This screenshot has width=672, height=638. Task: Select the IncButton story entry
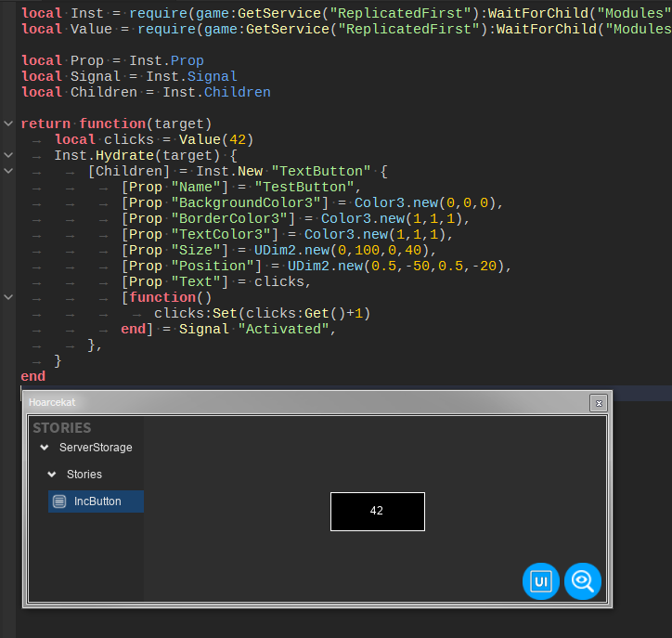pos(97,501)
